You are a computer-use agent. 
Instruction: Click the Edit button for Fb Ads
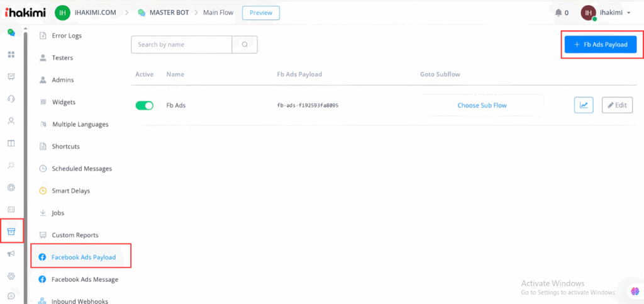[617, 105]
